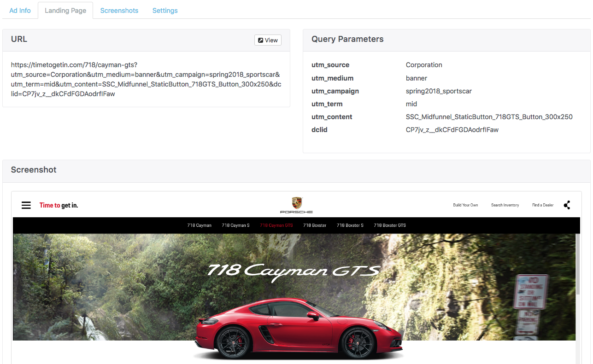Open 718 Boxster S in the model nav

(350, 225)
